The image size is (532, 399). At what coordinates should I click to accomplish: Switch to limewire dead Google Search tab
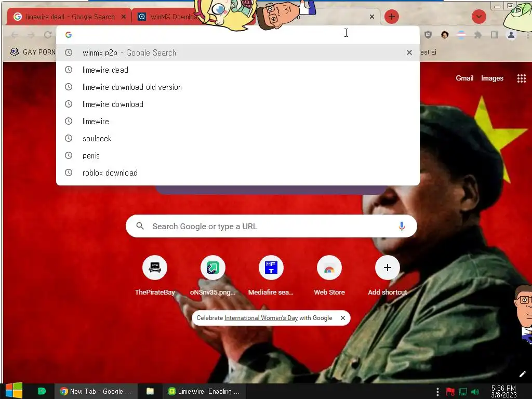tap(70, 17)
